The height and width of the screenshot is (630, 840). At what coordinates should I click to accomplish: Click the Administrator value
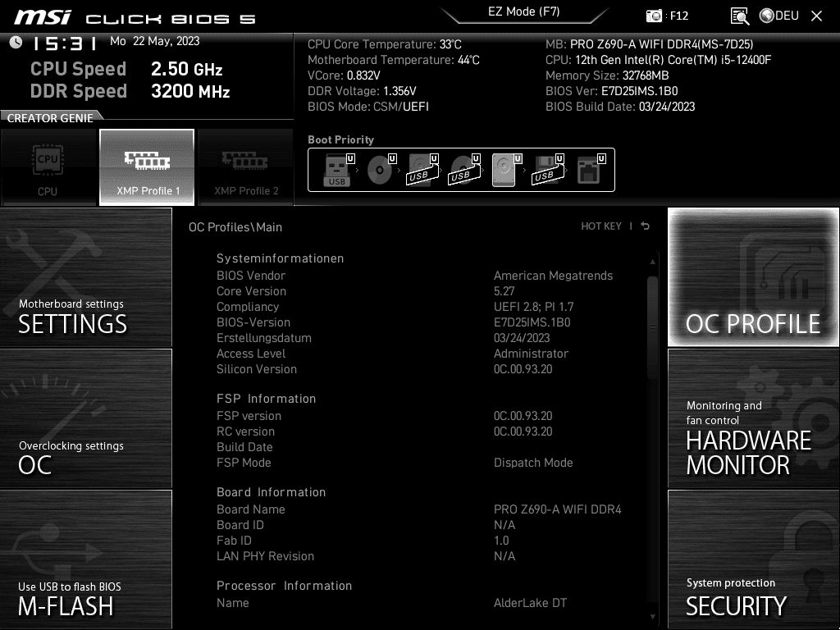coord(531,354)
